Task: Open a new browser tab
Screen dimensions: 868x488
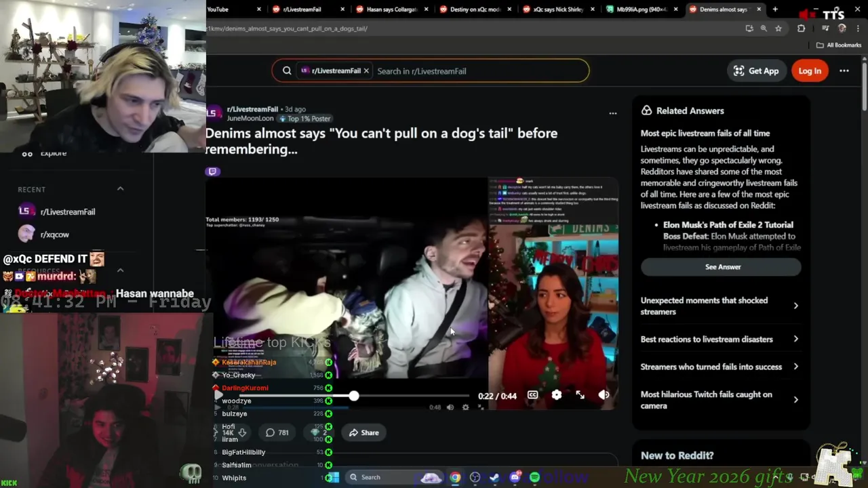Action: click(775, 9)
